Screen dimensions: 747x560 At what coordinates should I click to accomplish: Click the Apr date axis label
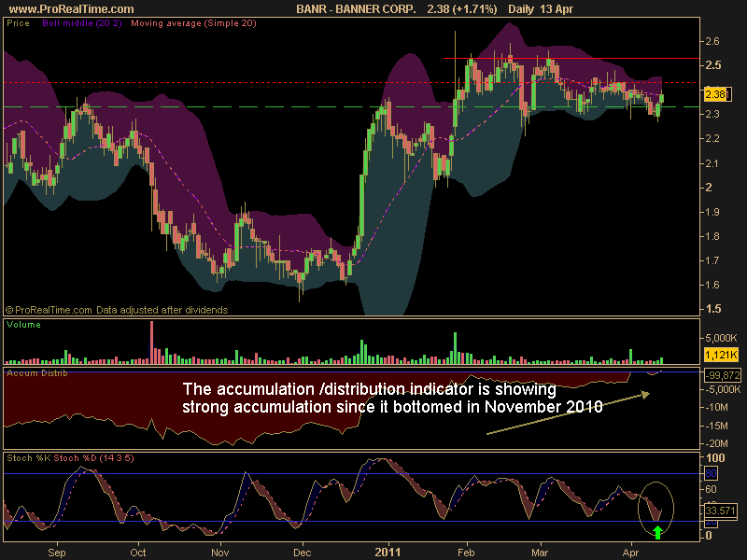point(630,553)
